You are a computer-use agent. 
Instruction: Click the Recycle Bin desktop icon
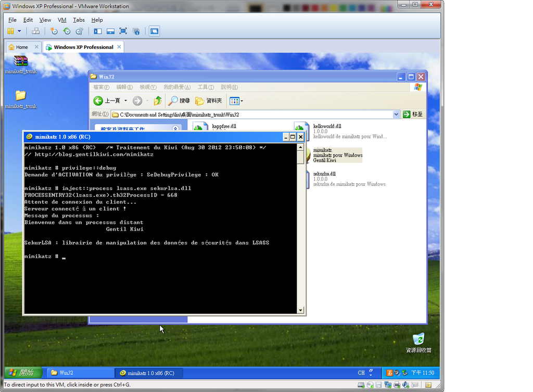click(x=418, y=343)
